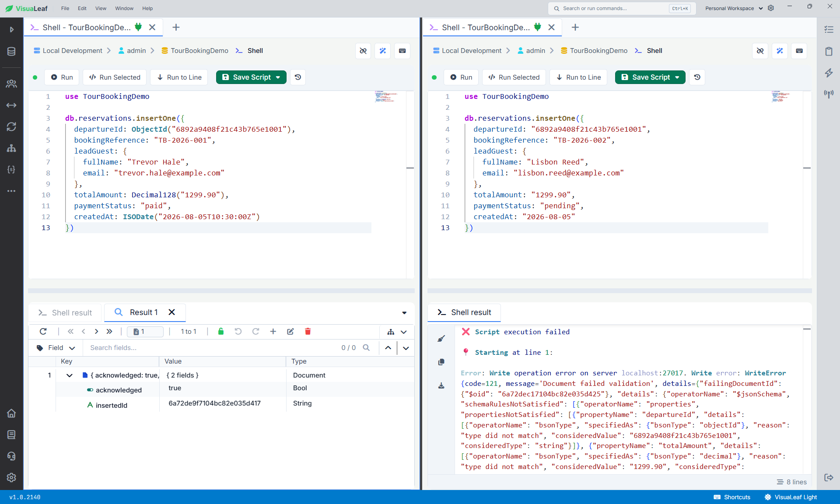Open the JSON braces sidebar icon
This screenshot has width=840, height=504.
tap(11, 169)
